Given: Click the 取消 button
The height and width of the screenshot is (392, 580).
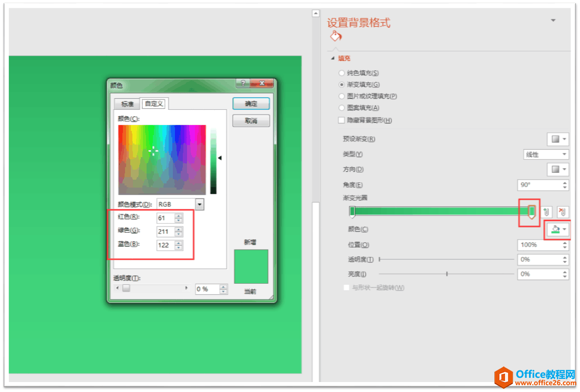Looking at the screenshot, I should coord(251,121).
